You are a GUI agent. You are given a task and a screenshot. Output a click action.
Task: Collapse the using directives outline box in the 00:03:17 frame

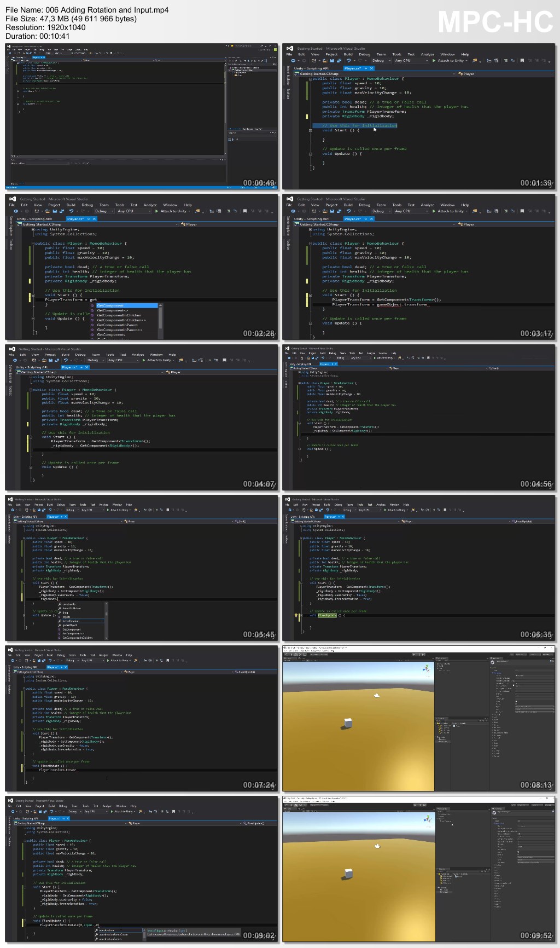tap(310, 229)
